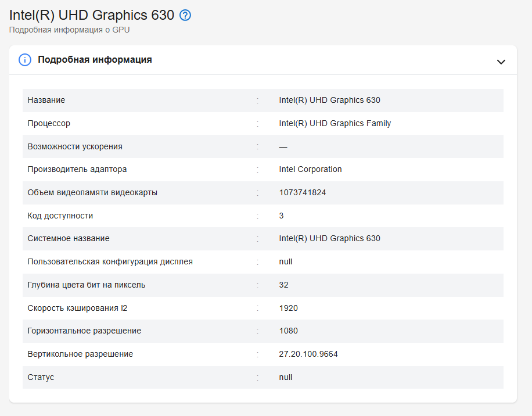Viewport: 532px width, 416px height.
Task: Select the value 1080
Action: pyautogui.click(x=289, y=331)
